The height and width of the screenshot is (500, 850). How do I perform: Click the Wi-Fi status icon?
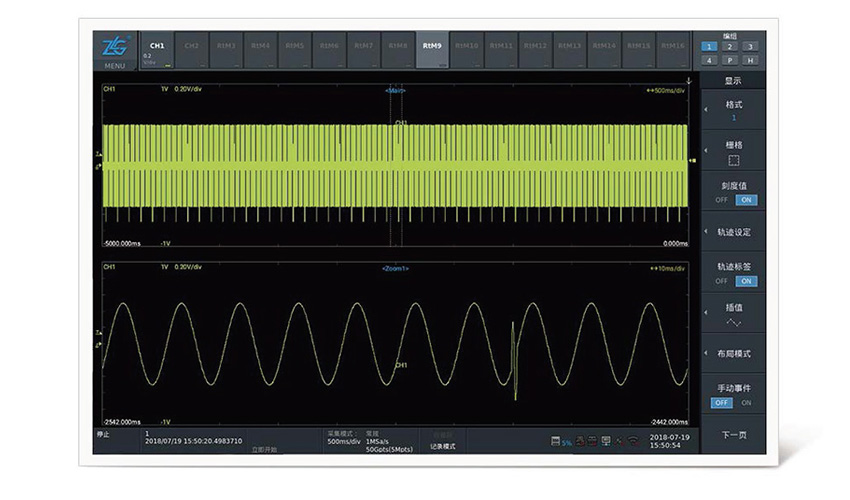633,441
